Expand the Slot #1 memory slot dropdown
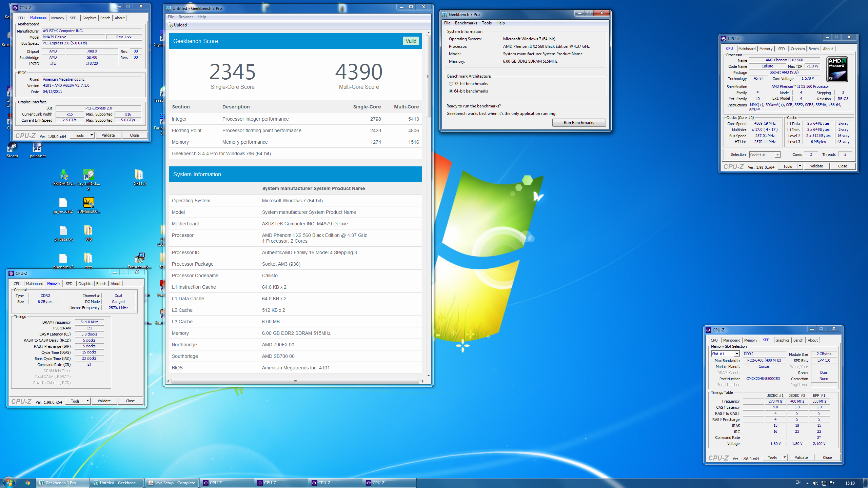 [737, 354]
